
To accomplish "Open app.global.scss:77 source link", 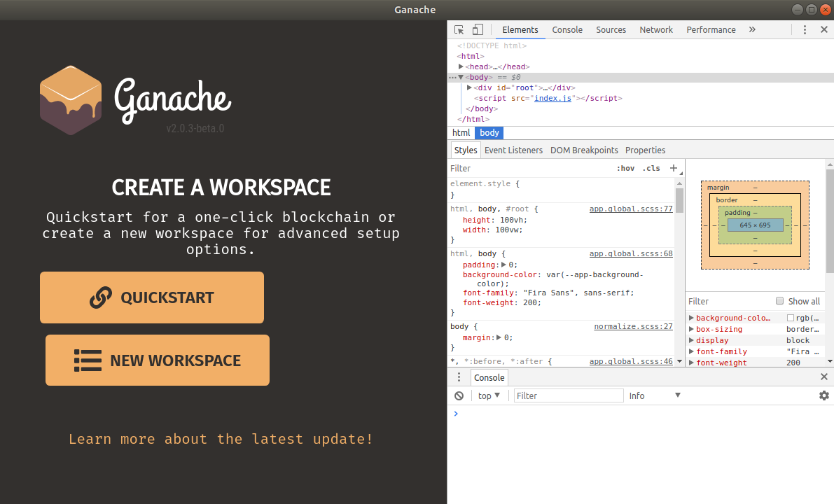I will [631, 209].
